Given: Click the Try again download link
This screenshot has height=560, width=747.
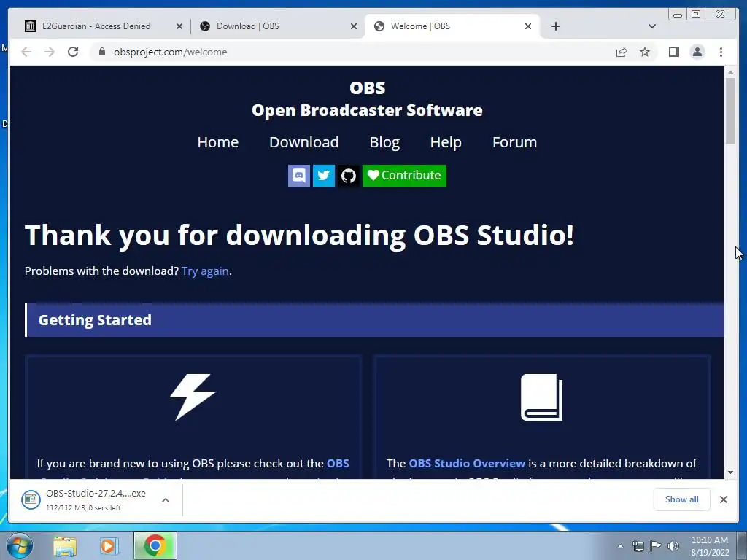Looking at the screenshot, I should point(205,271).
